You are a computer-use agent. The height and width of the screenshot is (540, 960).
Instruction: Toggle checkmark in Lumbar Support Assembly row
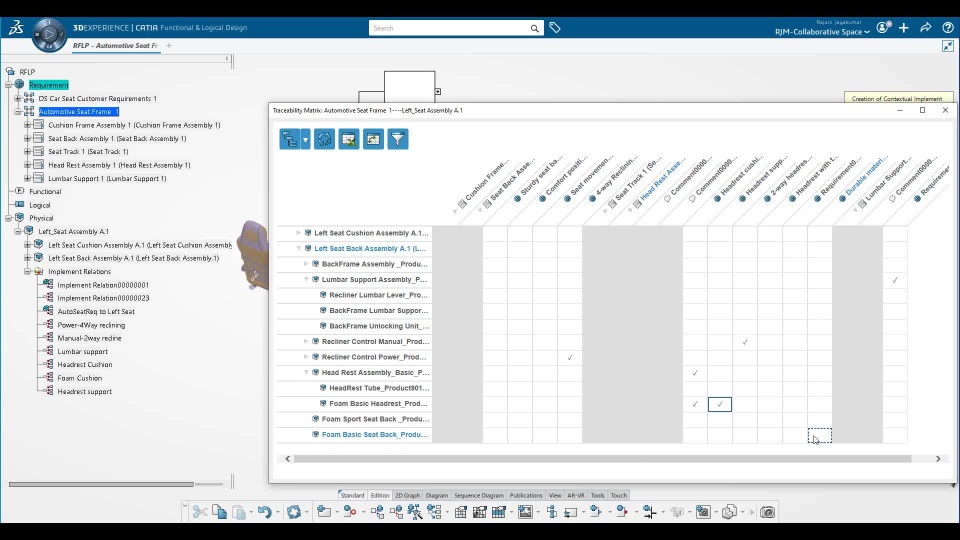tap(895, 280)
